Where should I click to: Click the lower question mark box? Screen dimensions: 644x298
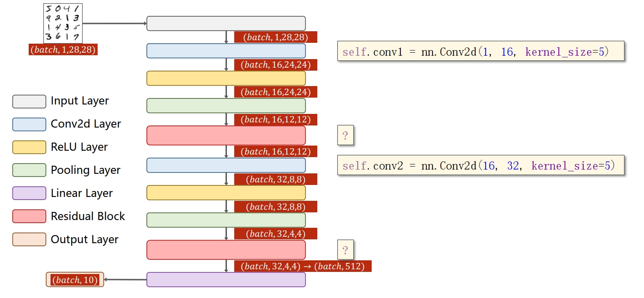click(x=346, y=250)
